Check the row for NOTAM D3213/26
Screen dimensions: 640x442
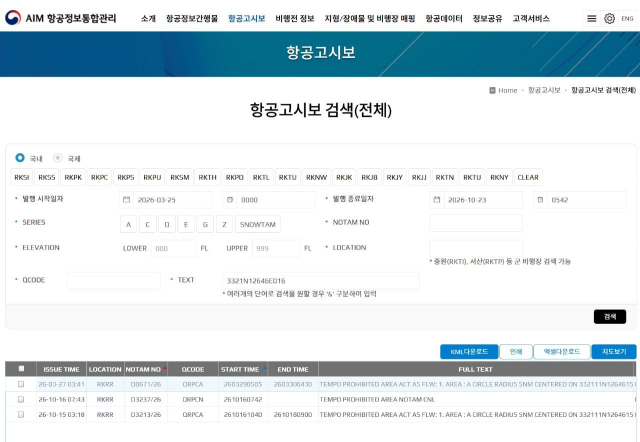[21, 414]
